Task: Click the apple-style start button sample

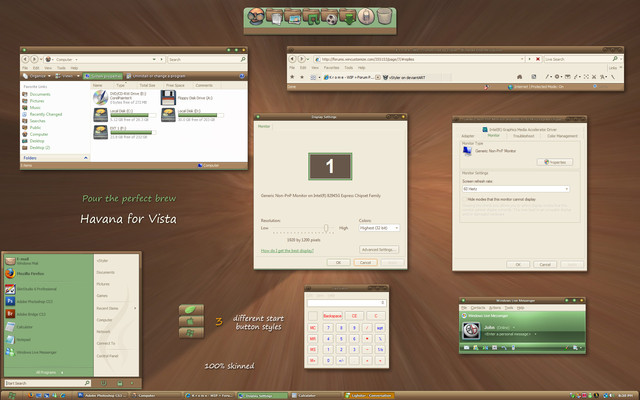Action: (191, 322)
